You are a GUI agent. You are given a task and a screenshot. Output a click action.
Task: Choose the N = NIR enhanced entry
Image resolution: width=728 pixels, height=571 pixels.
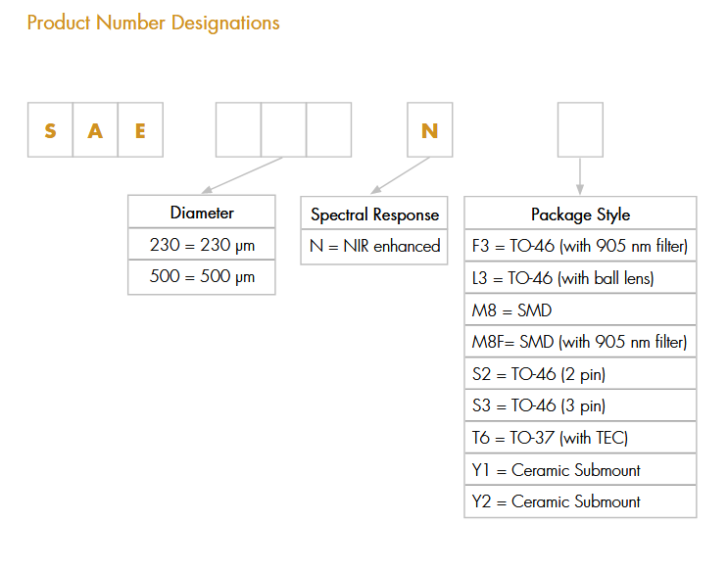[374, 246]
